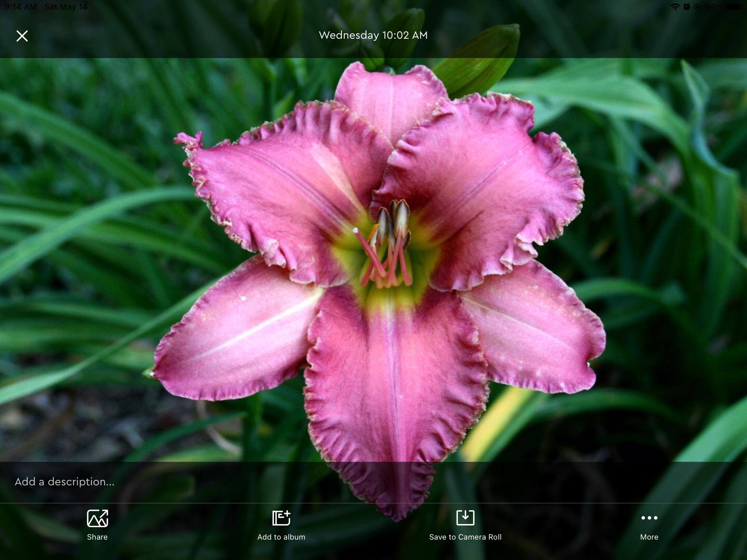Tap the "Wednesday 10:02 AM" title
The height and width of the screenshot is (560, 747).
click(x=373, y=35)
